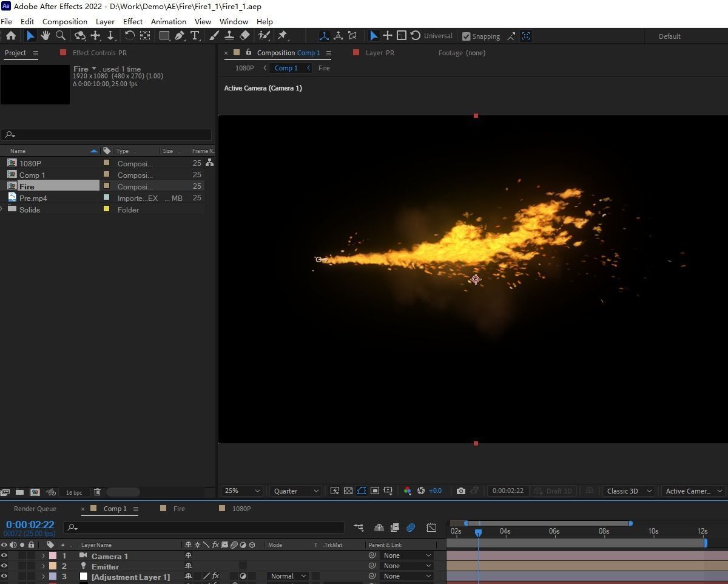The width and height of the screenshot is (728, 584).
Task: Hide Emitter layer with eye icon
Action: pyautogui.click(x=4, y=566)
